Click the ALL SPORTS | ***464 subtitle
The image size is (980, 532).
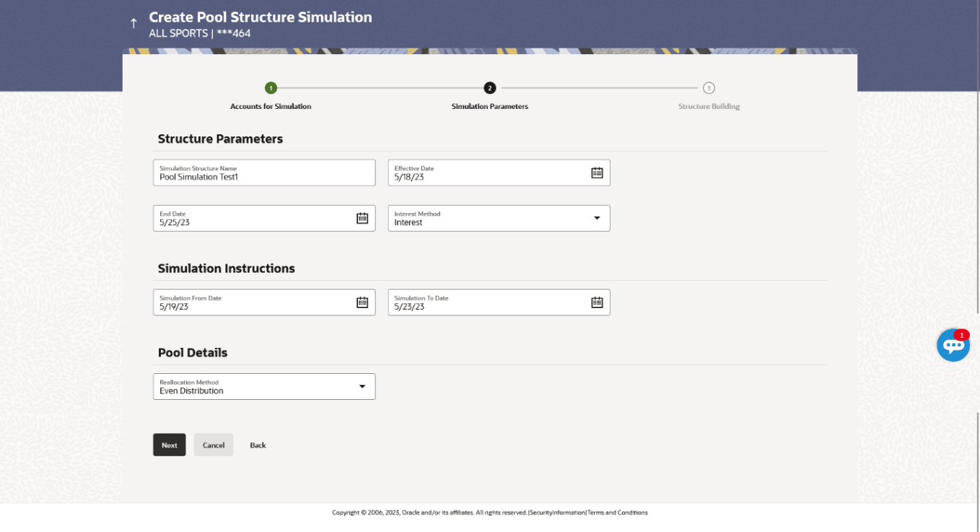pyautogui.click(x=200, y=33)
